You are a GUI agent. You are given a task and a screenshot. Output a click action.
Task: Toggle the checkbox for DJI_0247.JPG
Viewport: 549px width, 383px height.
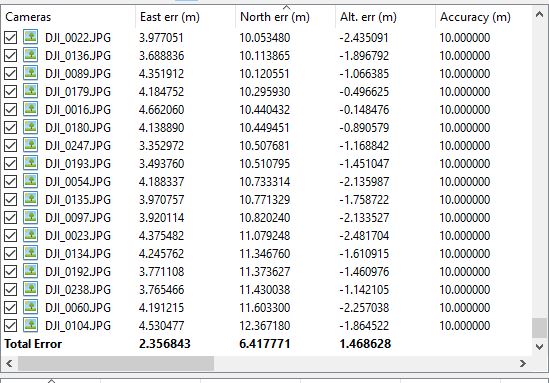pos(11,146)
